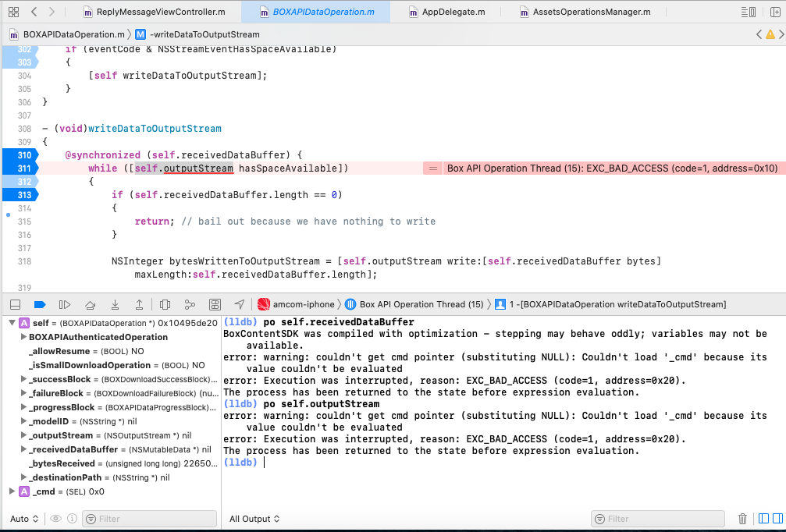Image resolution: width=786 pixels, height=532 pixels.
Task: Clear the console using the trash icon
Action: coord(744,518)
